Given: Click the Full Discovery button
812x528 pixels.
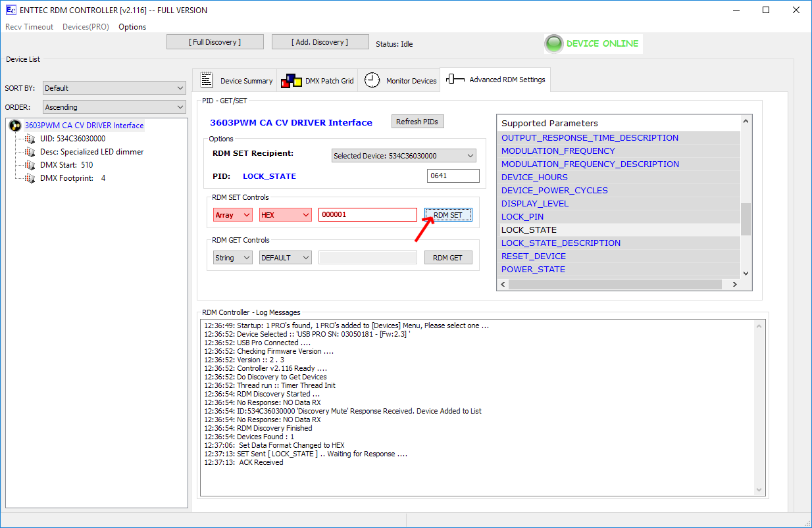Looking at the screenshot, I should point(215,42).
